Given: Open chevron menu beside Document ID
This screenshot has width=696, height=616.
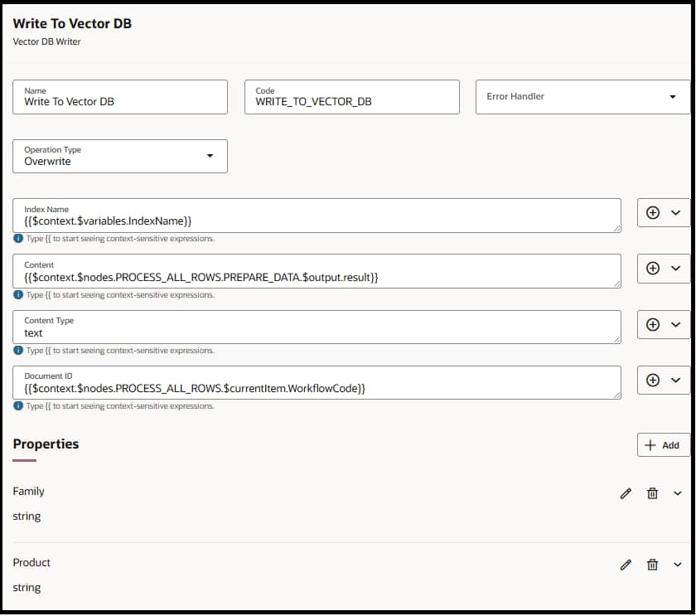Looking at the screenshot, I should (675, 380).
